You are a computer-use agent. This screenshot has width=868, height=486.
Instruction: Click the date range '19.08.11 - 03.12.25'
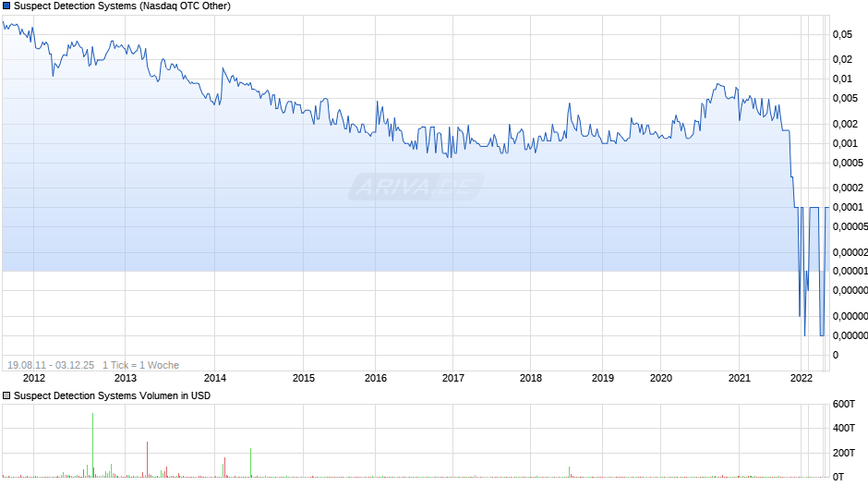point(51,365)
